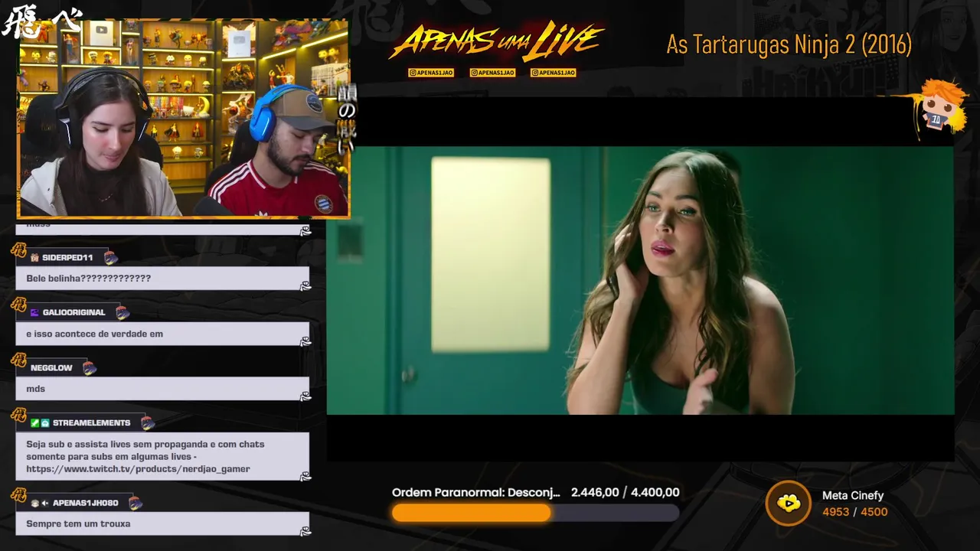
Task: Click the orange kanji icon above SIDERPED11
Action: pyautogui.click(x=19, y=250)
